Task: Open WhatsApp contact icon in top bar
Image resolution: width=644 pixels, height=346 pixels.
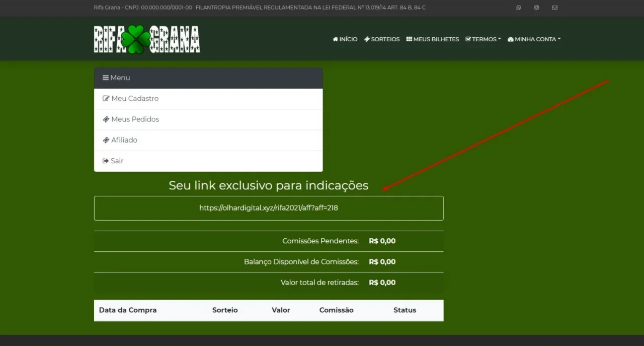Action: tap(518, 8)
